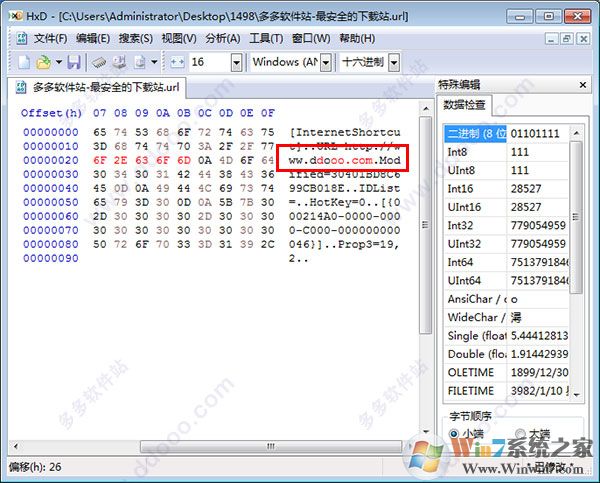
Task: Open the 窗口(W) menu
Action: click(x=311, y=38)
